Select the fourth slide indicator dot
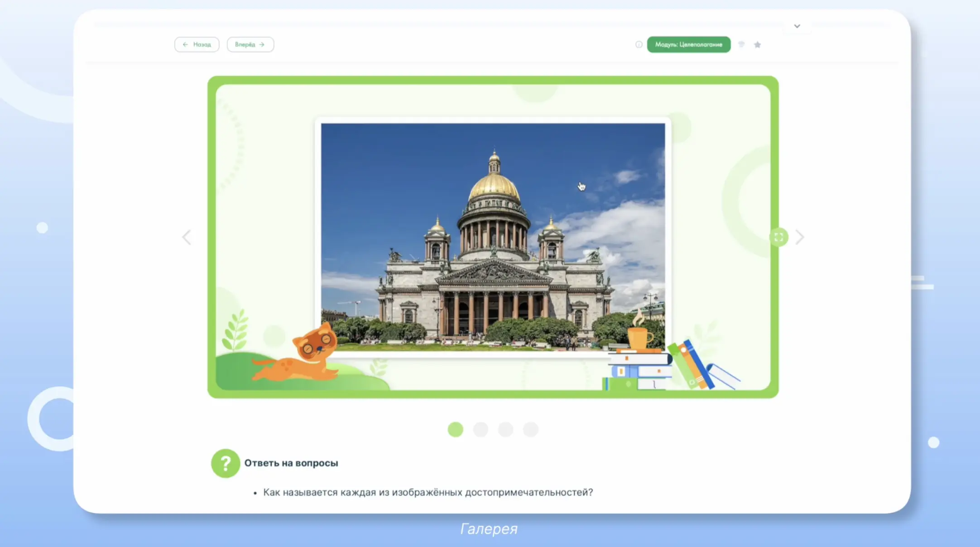Viewport: 980px width, 547px height. (x=531, y=429)
